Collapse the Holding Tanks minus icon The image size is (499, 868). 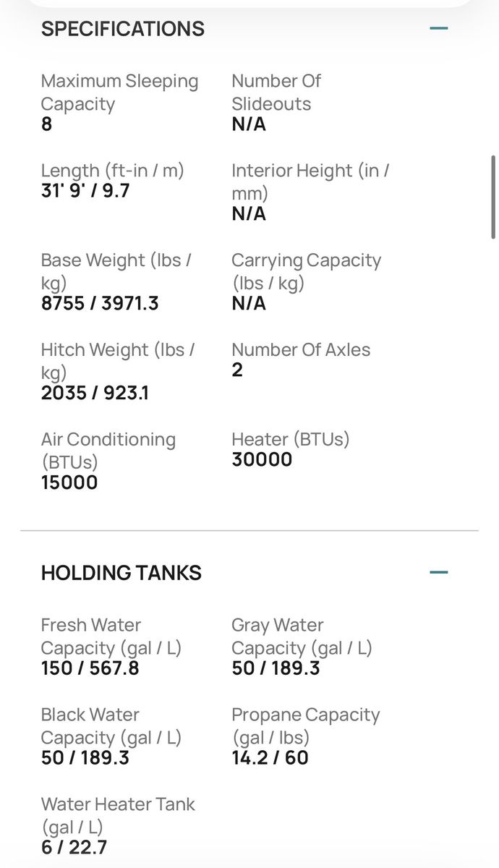click(439, 573)
